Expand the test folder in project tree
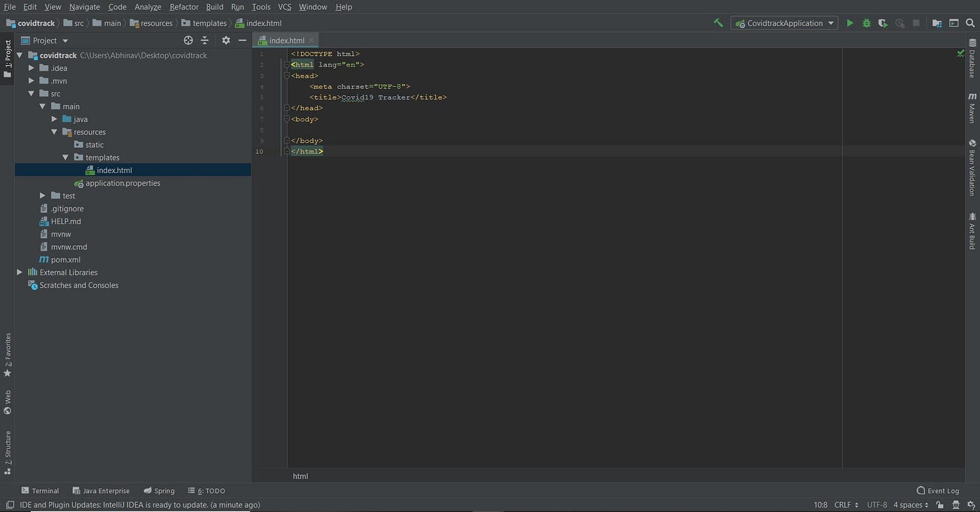 pyautogui.click(x=42, y=195)
